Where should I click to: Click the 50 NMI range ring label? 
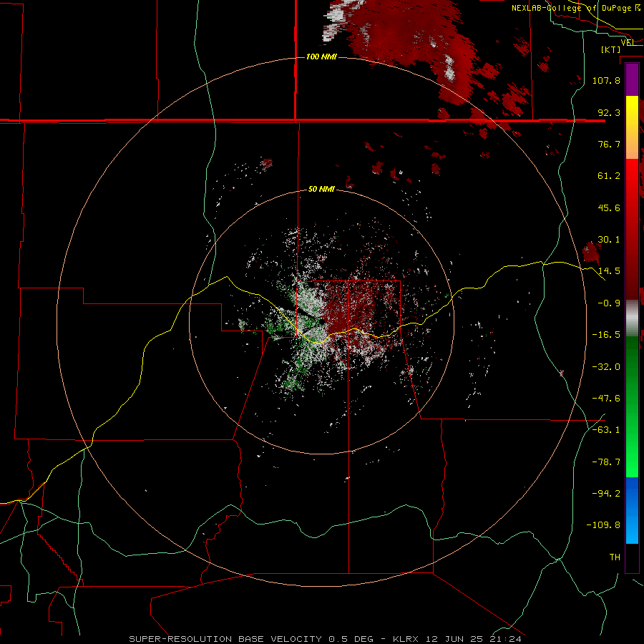321,189
